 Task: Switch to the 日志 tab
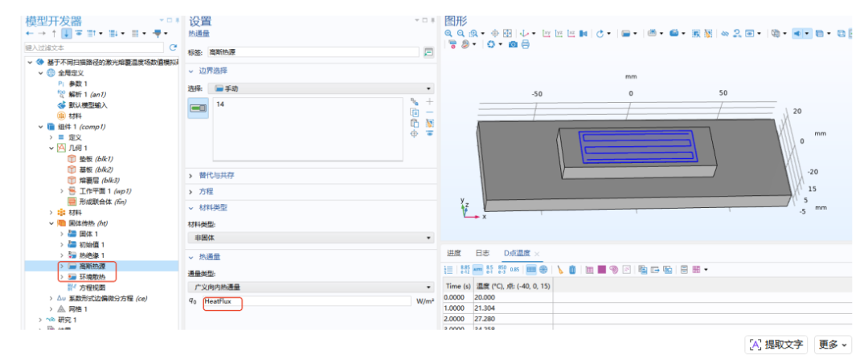(x=482, y=253)
